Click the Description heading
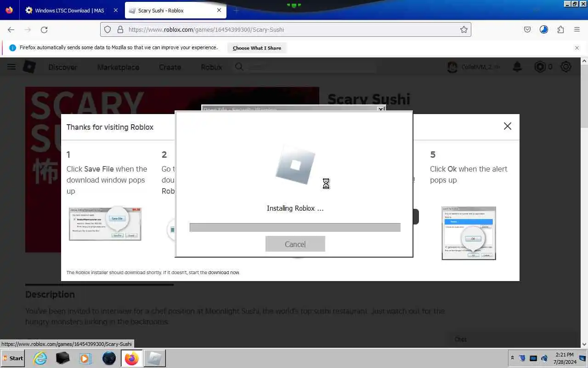The height and width of the screenshot is (368, 588). [x=50, y=294]
